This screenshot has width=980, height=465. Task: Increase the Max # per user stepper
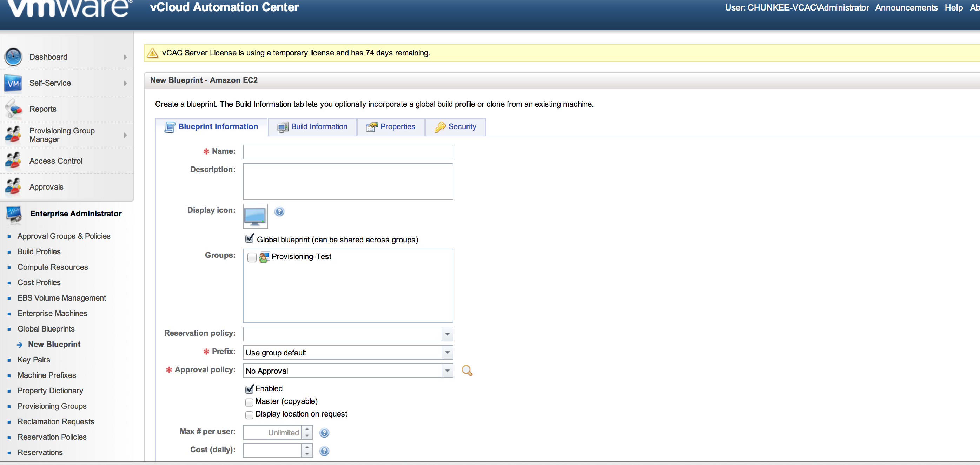[307, 429]
